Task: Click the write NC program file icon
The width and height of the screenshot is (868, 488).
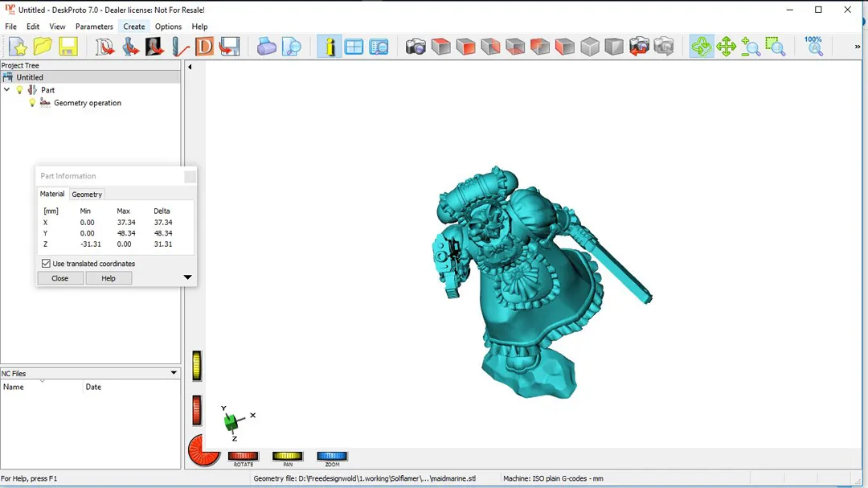Action: 229,47
